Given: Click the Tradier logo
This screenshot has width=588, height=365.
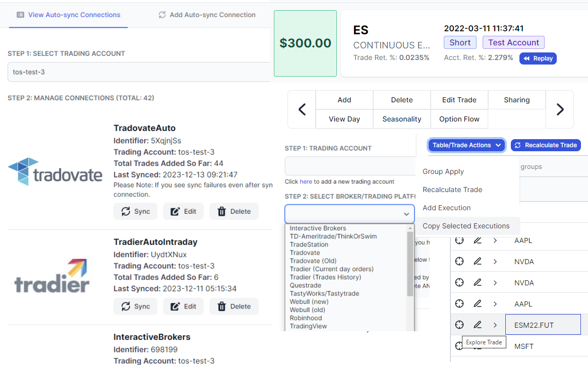Looking at the screenshot, I should coord(52,276).
